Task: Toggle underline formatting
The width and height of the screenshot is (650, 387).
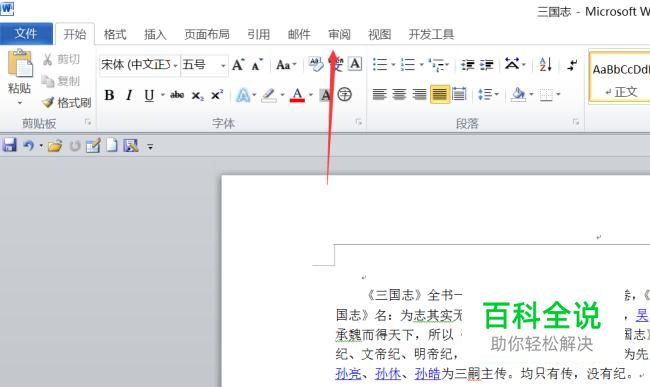Action: coord(149,95)
